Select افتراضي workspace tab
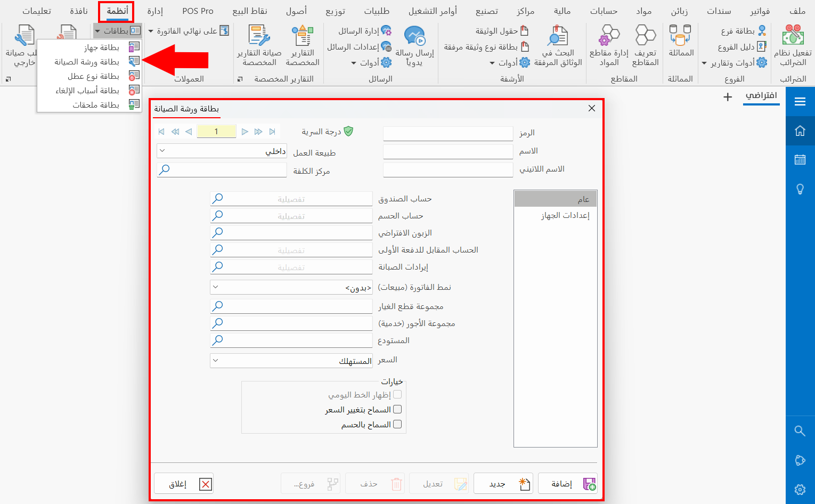The height and width of the screenshot is (504, 815). 761,95
